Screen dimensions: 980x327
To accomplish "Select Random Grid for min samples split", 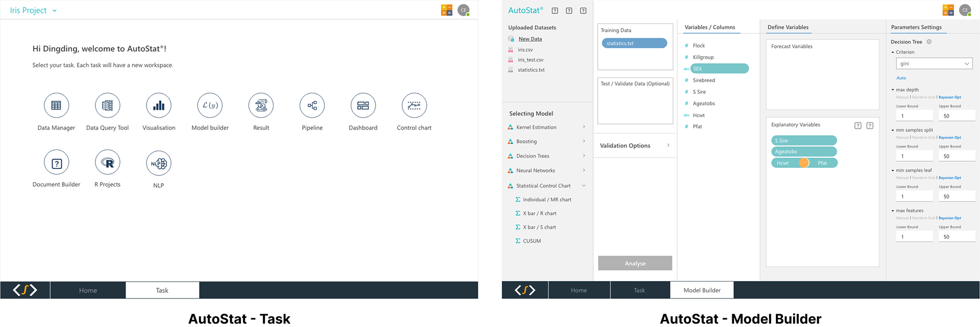I will [x=923, y=137].
